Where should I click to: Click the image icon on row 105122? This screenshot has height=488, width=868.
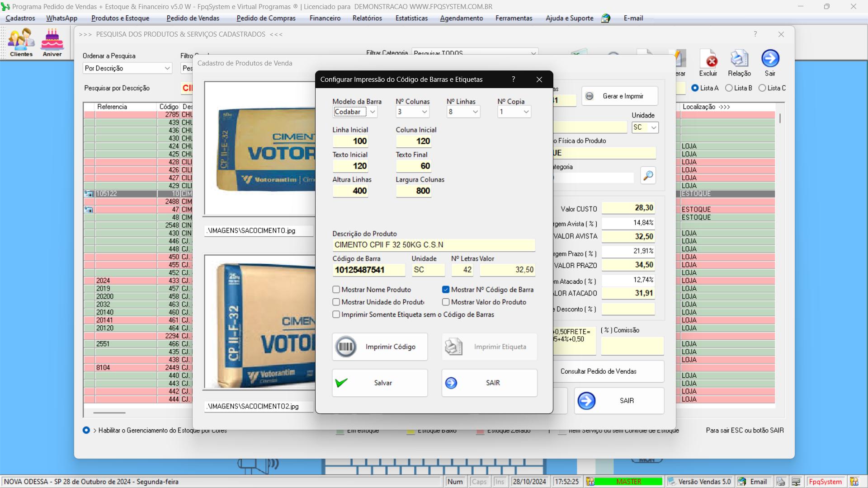89,193
